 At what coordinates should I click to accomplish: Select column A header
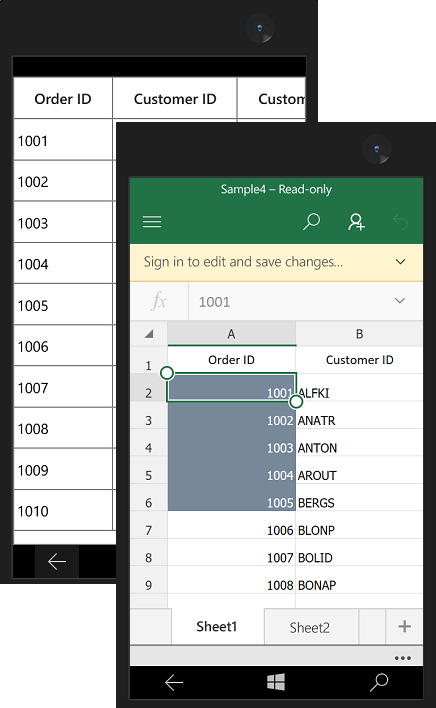[232, 334]
